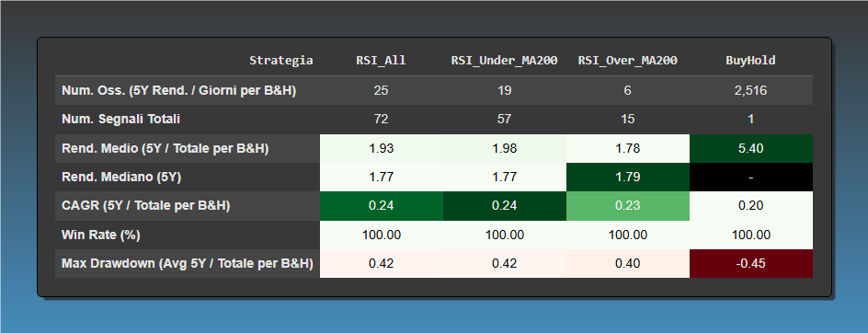Click the Num. Oss. value 25 for RSI_All
Screen dimensions: 868x333
coord(381,91)
